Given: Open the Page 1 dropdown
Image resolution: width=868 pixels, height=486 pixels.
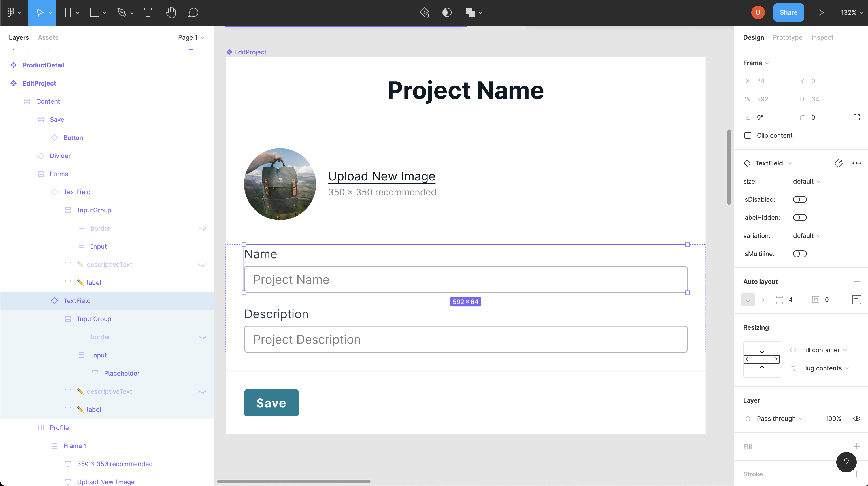Looking at the screenshot, I should click(191, 37).
